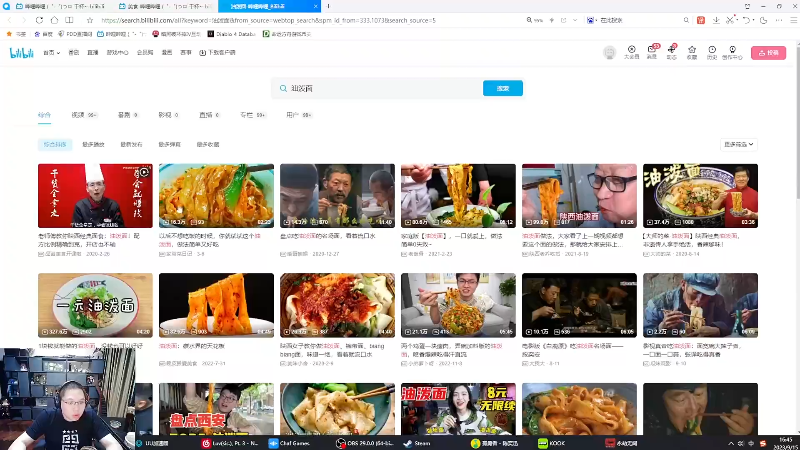800x450 pixels.
Task: Open Steam from the taskbar
Action: (417, 443)
